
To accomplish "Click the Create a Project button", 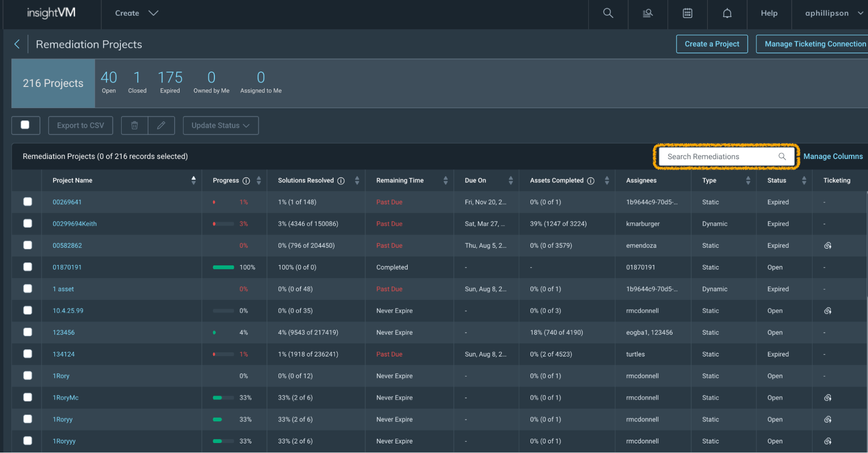I will tap(712, 44).
